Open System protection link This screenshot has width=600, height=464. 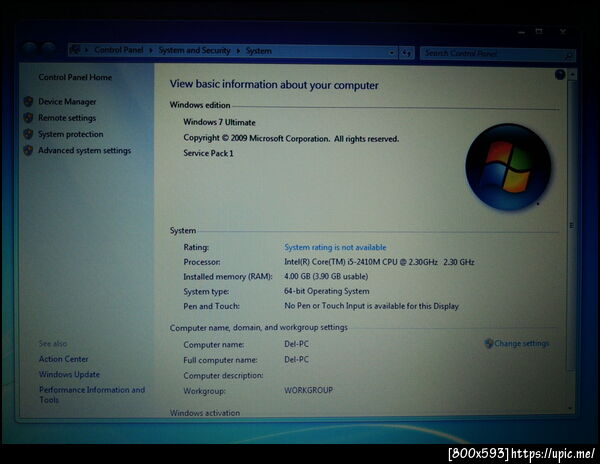(71, 134)
